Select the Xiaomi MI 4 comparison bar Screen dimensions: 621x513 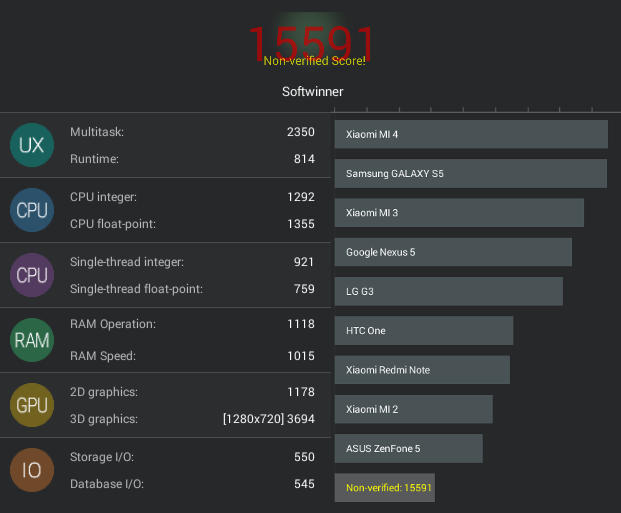click(471, 134)
